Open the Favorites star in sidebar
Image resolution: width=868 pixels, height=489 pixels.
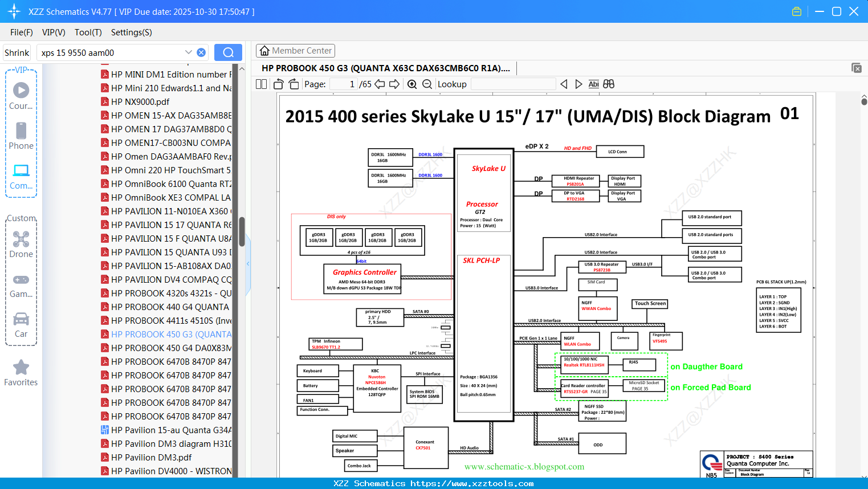[x=21, y=373]
